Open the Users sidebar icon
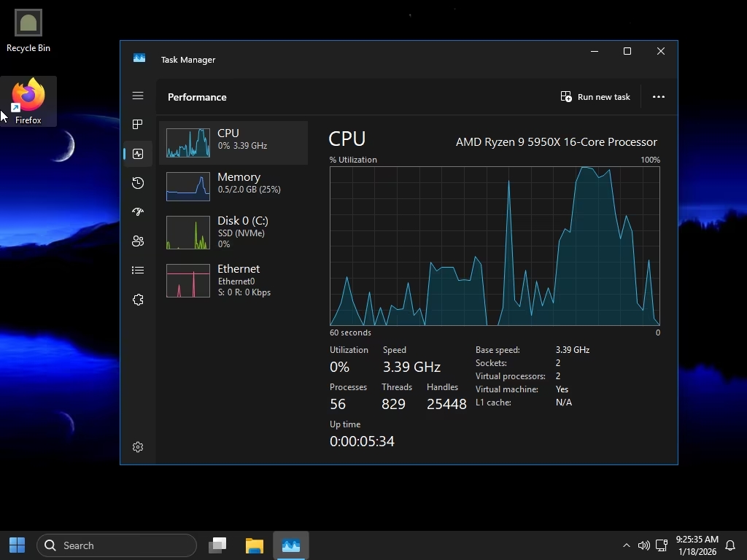The width and height of the screenshot is (747, 560). (138, 241)
